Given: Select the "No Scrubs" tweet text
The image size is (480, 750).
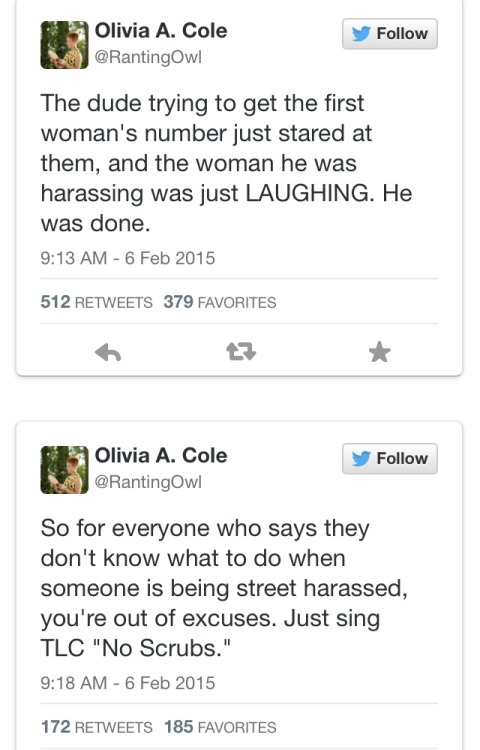Looking at the screenshot, I should coord(224,588).
